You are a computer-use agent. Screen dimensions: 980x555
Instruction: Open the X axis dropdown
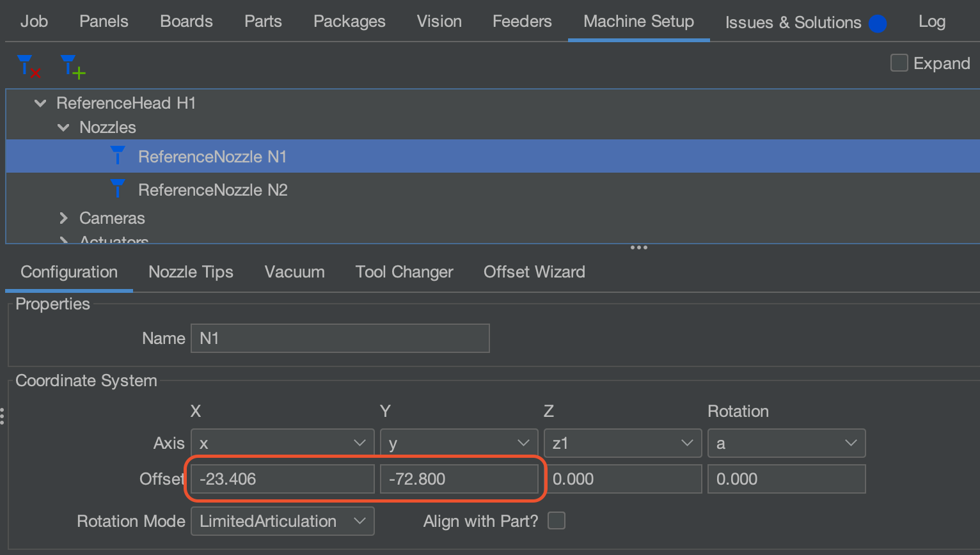coord(283,443)
